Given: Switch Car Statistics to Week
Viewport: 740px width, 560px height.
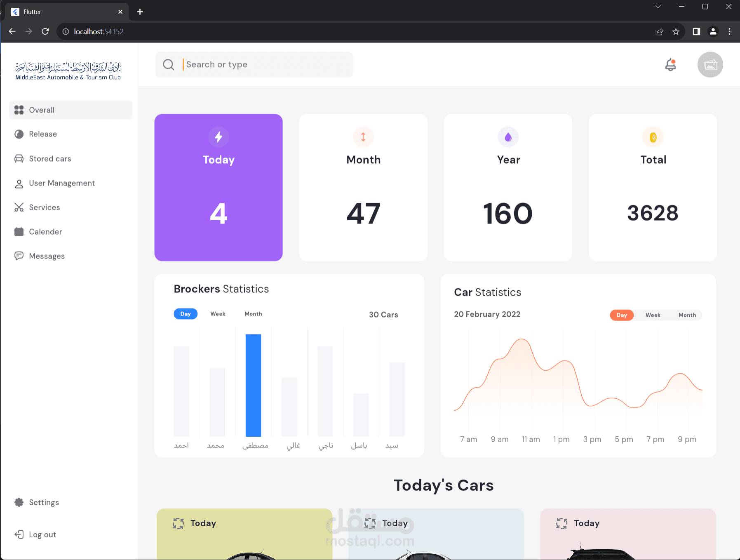Looking at the screenshot, I should pos(653,315).
